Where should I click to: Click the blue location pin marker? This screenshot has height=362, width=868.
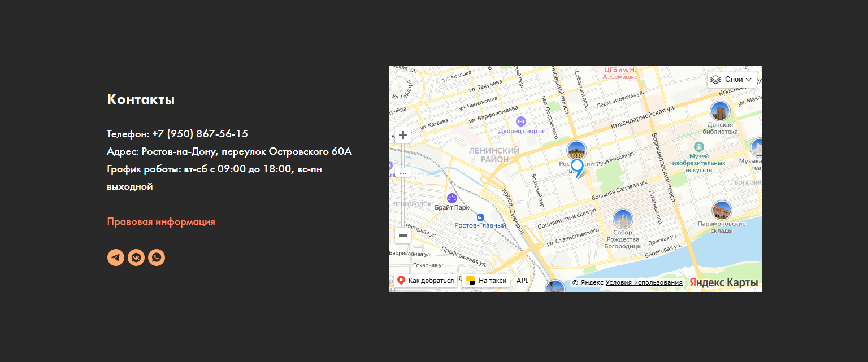577,168
